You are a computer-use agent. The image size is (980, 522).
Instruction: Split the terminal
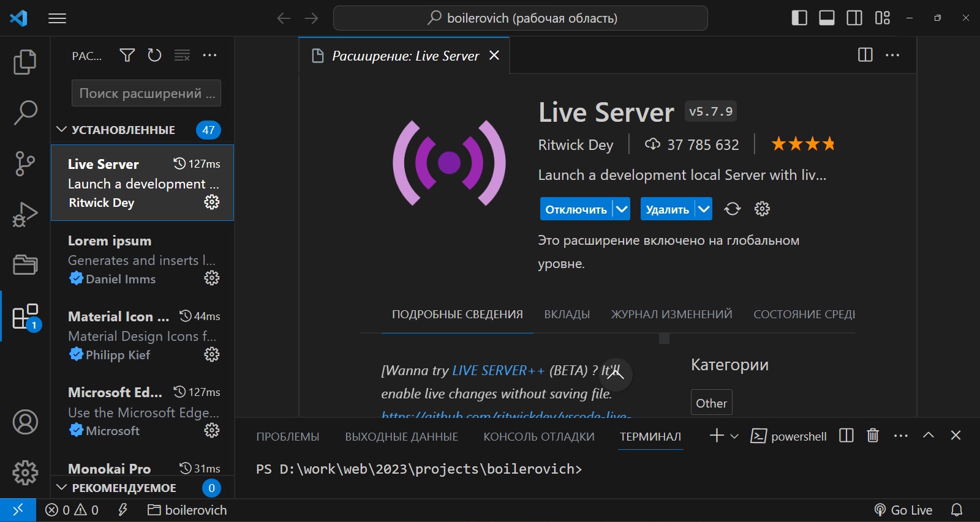point(846,435)
